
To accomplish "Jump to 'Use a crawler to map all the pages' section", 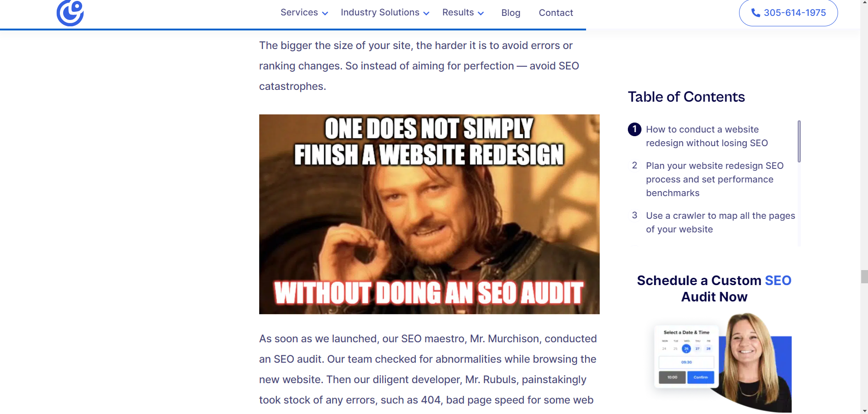I will 720,222.
